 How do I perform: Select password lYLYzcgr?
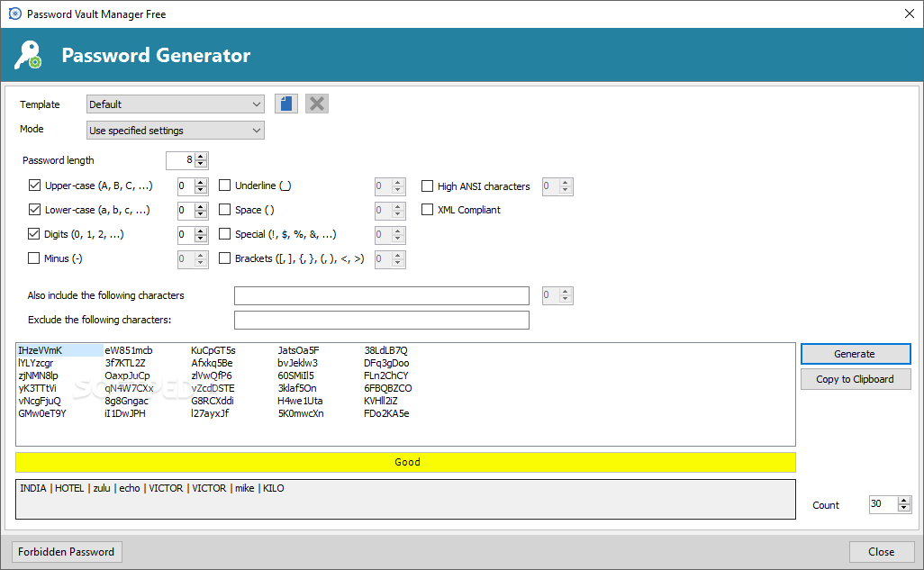(x=35, y=363)
